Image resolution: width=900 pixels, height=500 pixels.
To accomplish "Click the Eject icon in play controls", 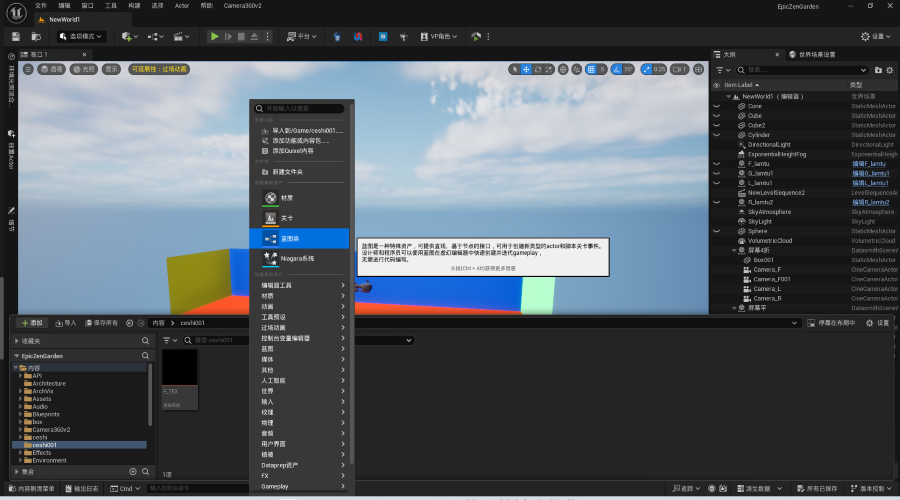I will pos(254,36).
